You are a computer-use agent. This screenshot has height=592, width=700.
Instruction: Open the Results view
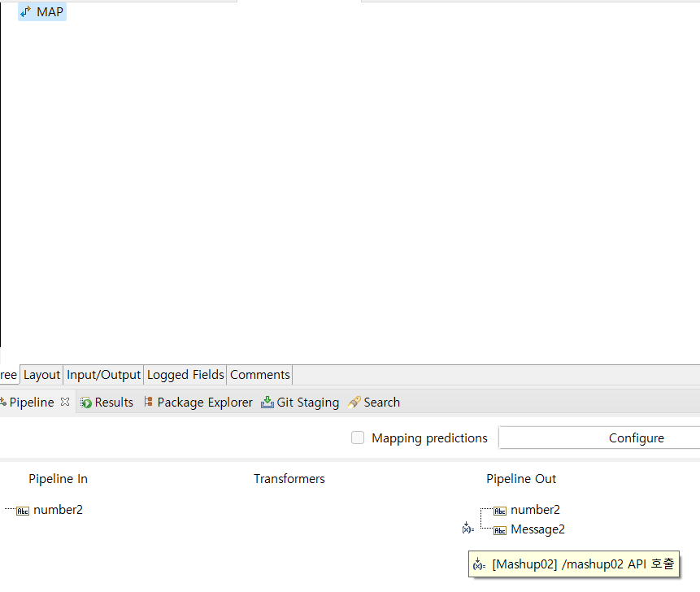(x=114, y=403)
